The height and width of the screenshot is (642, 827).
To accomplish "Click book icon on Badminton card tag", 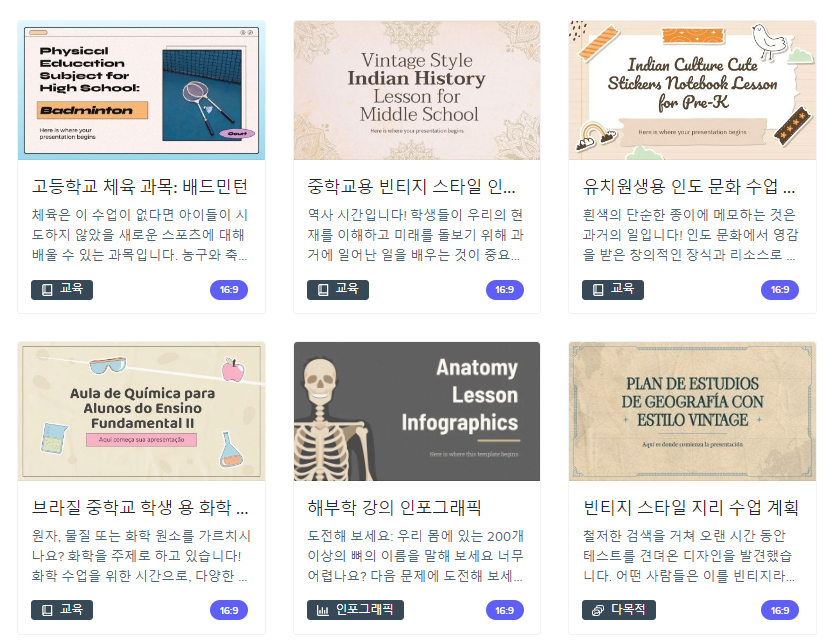I will coord(47,290).
